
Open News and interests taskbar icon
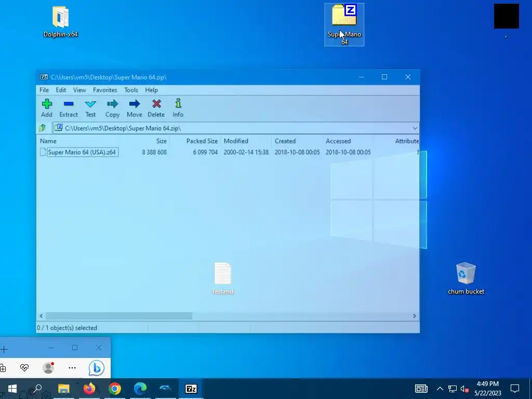pyautogui.click(x=421, y=389)
